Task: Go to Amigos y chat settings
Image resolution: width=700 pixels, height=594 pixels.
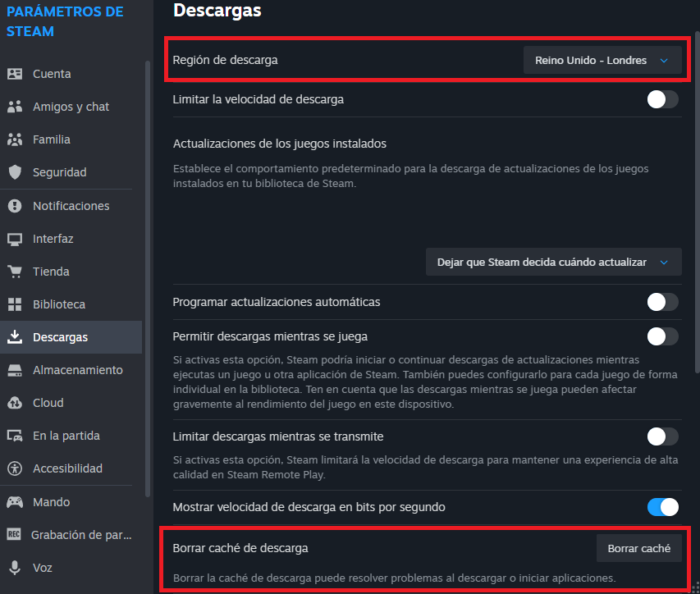Action: coord(71,107)
